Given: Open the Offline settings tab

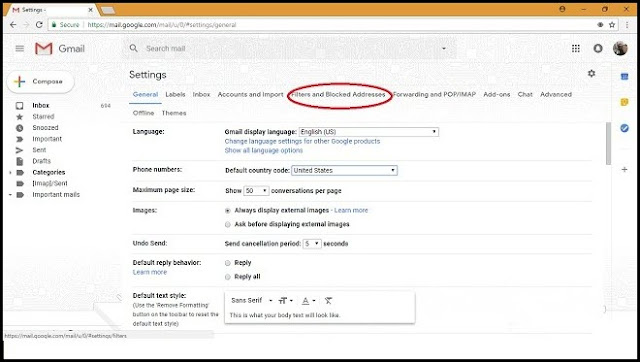Looking at the screenshot, I should 143,113.
